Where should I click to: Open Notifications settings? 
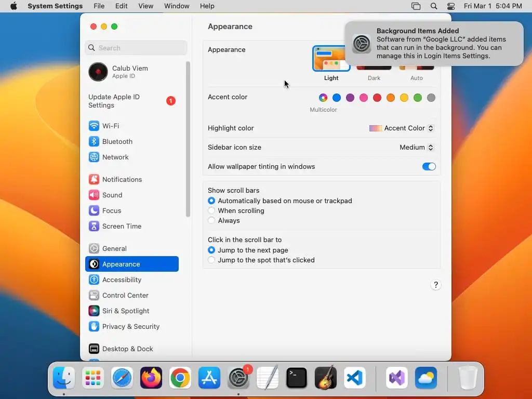coord(131,179)
